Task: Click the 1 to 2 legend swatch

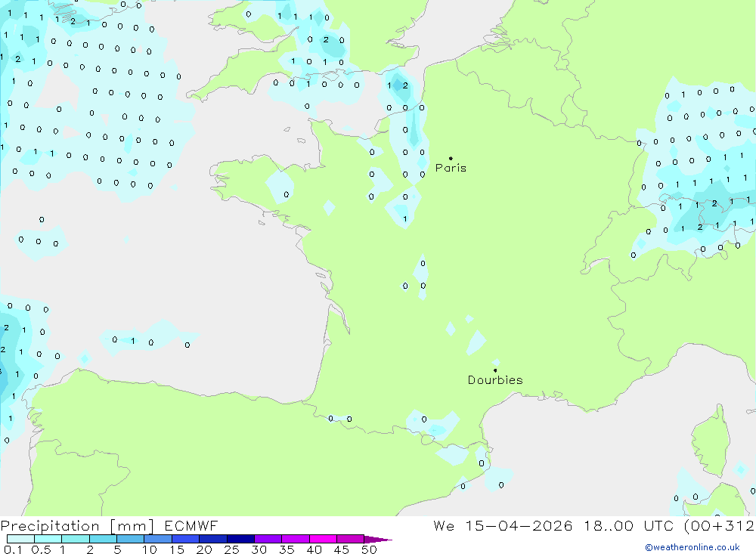Action: [76, 539]
